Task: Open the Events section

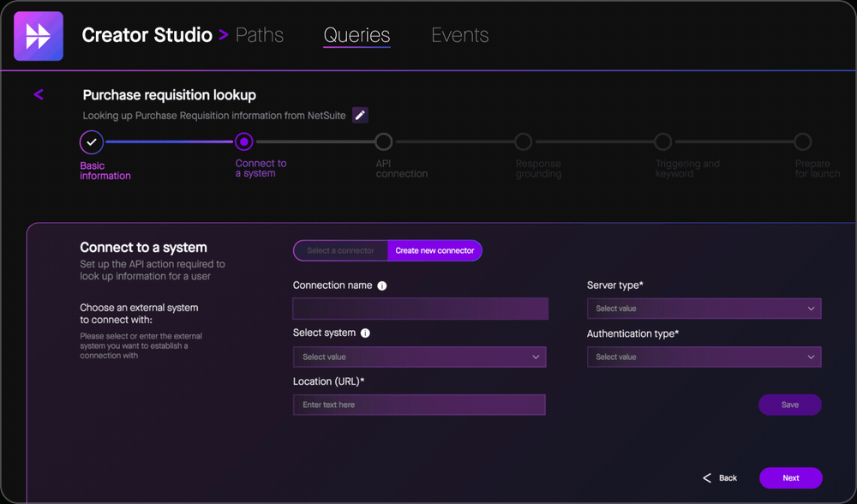Action: (x=459, y=35)
